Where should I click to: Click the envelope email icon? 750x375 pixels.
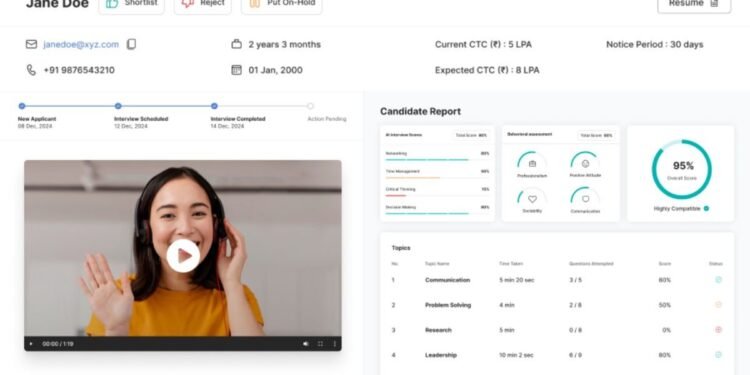point(31,44)
